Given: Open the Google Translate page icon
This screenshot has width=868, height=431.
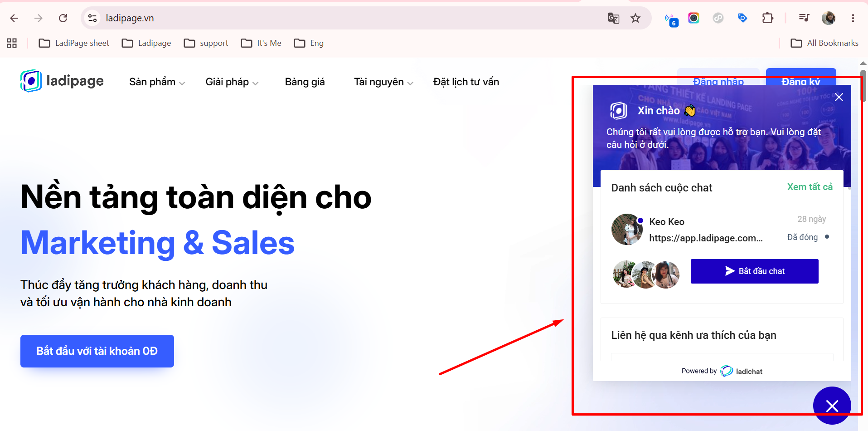Looking at the screenshot, I should pyautogui.click(x=613, y=18).
